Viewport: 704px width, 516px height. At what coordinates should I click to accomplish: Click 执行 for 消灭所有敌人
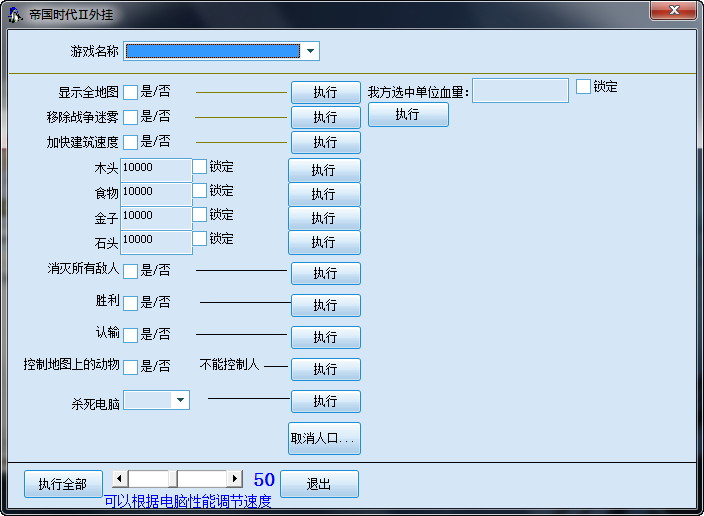(325, 273)
